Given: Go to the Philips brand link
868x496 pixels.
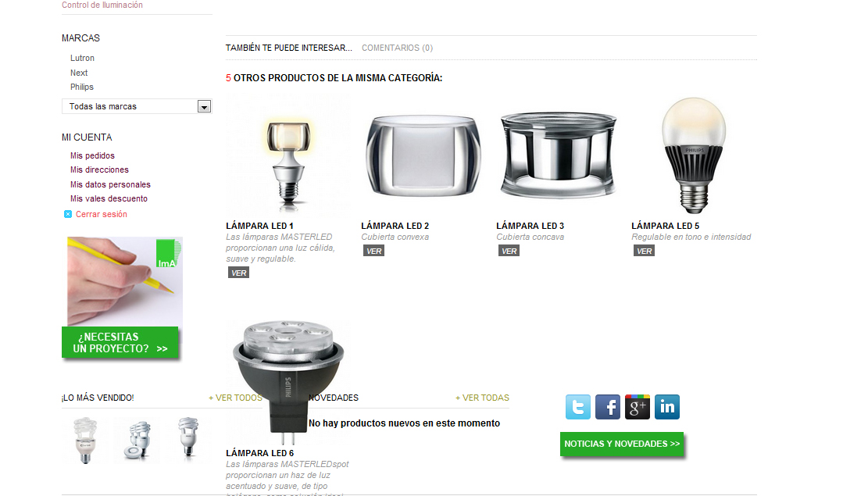Looking at the screenshot, I should [82, 87].
